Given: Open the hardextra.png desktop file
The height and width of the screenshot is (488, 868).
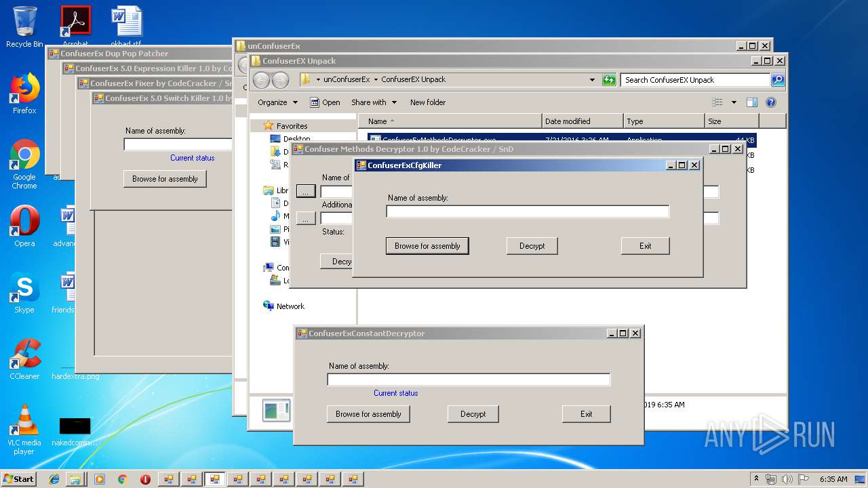Looking at the screenshot, I should [x=75, y=376].
